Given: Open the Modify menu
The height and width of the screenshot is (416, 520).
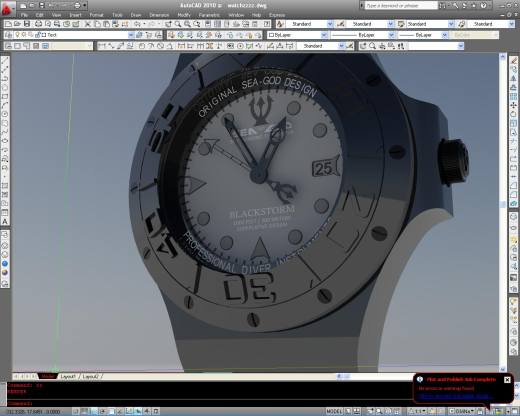Looking at the screenshot, I should tap(184, 15).
